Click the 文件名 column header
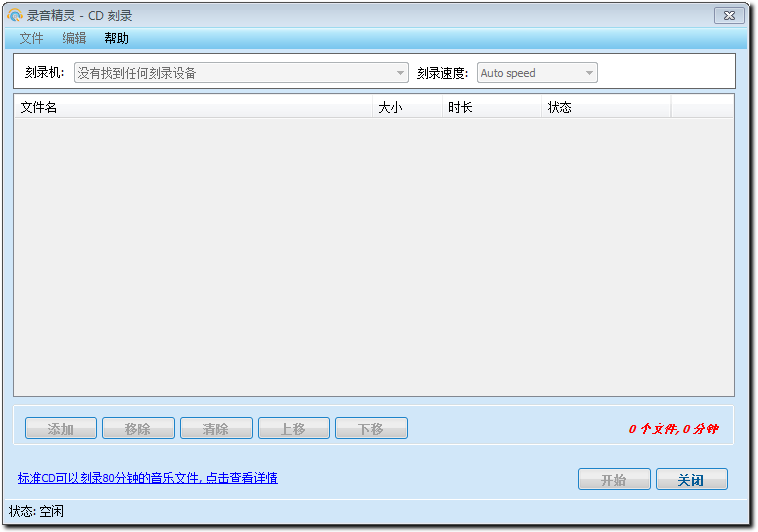The image size is (758, 532). (193, 107)
